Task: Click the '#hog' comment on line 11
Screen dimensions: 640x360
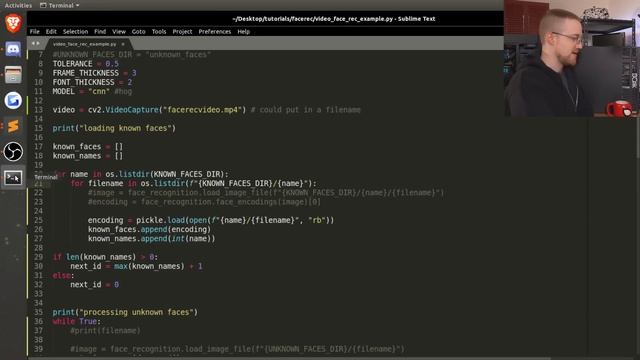Action: coord(123,91)
